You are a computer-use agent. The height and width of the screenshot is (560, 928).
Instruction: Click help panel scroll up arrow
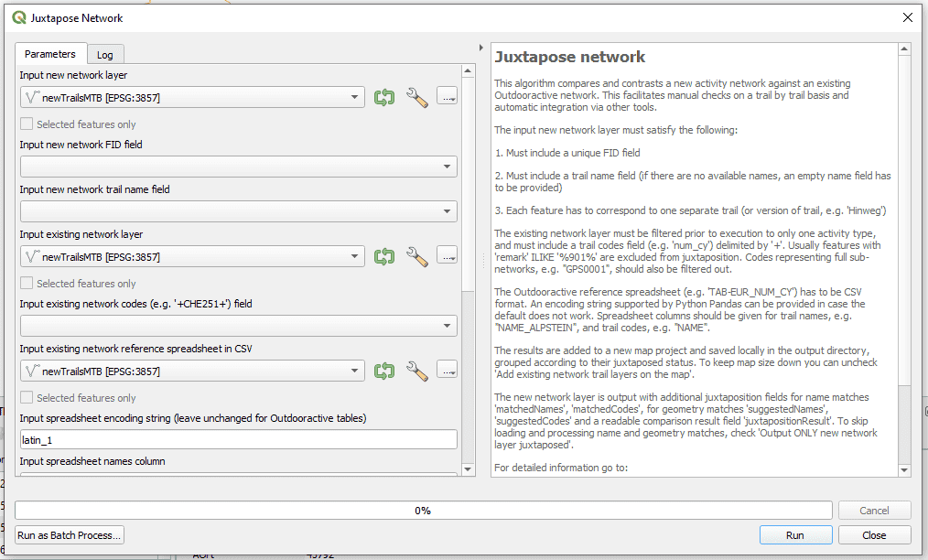(903, 49)
